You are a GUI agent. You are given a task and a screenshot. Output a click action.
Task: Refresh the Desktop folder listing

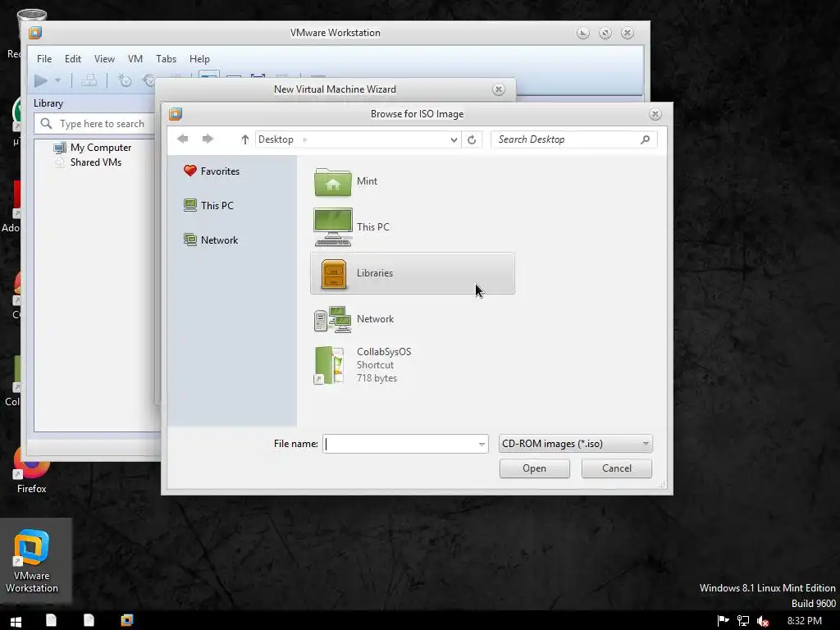tap(472, 139)
